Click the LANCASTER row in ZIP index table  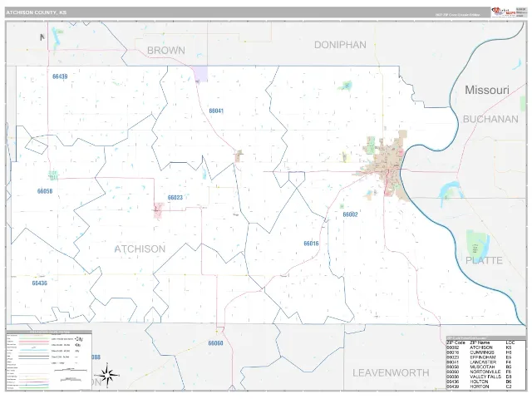[485, 362]
